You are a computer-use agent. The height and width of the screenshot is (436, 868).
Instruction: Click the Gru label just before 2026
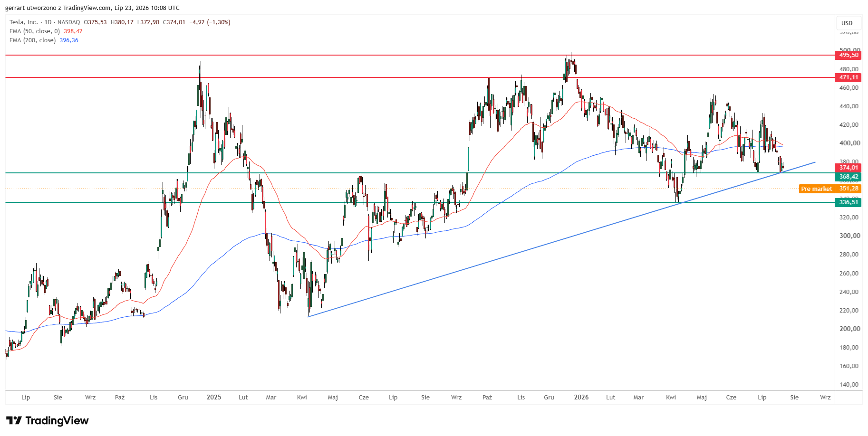click(549, 398)
